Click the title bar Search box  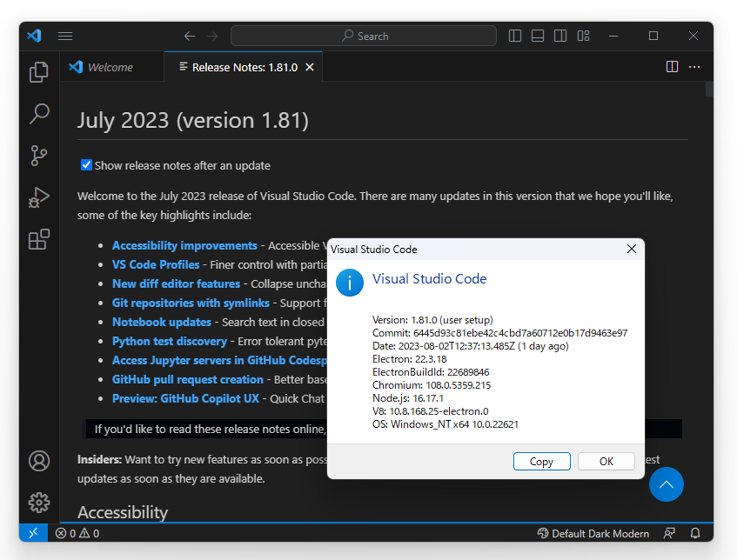[365, 36]
